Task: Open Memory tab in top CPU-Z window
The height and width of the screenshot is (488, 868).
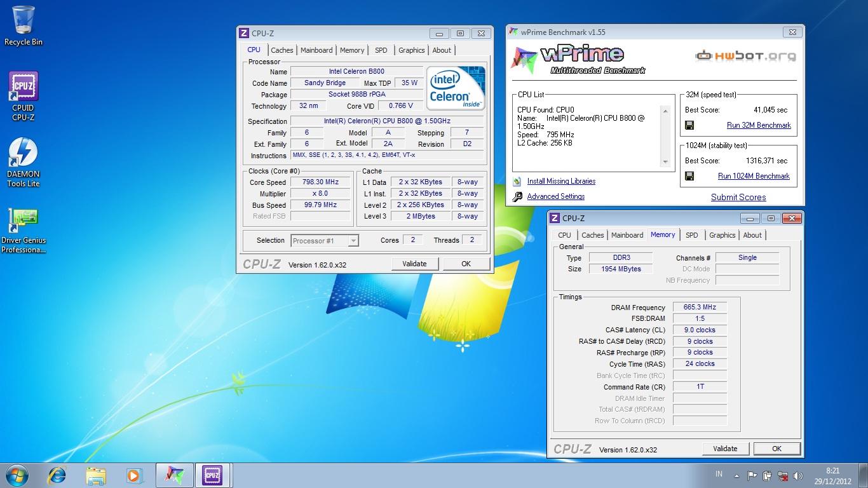Action: (352, 50)
